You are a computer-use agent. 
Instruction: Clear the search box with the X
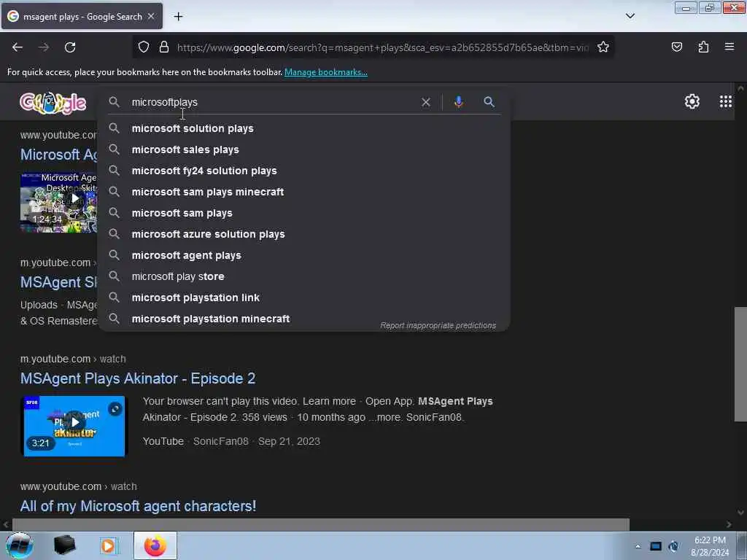pos(426,102)
